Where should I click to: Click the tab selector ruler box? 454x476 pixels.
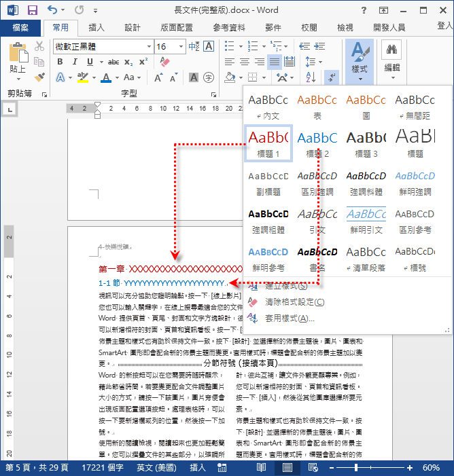[x=10, y=109]
